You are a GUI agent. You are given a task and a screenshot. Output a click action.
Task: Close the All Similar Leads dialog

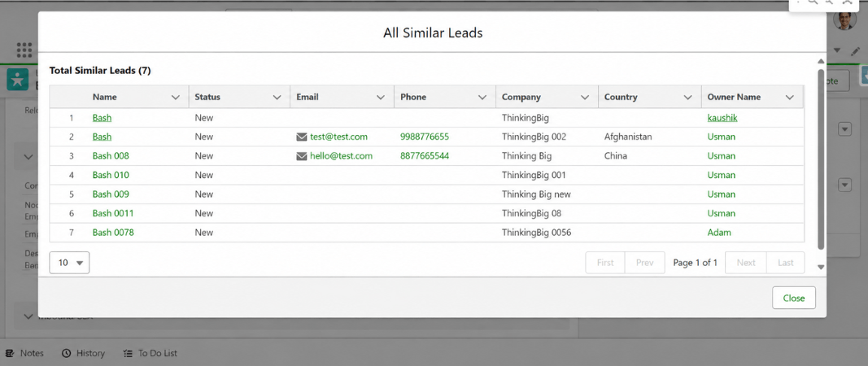click(794, 298)
